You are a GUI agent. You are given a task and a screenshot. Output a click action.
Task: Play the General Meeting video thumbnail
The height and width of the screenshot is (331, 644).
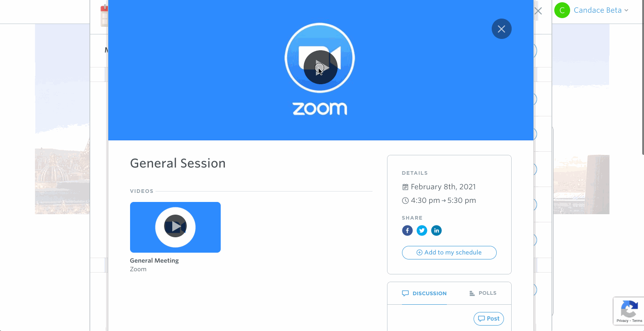point(175,227)
